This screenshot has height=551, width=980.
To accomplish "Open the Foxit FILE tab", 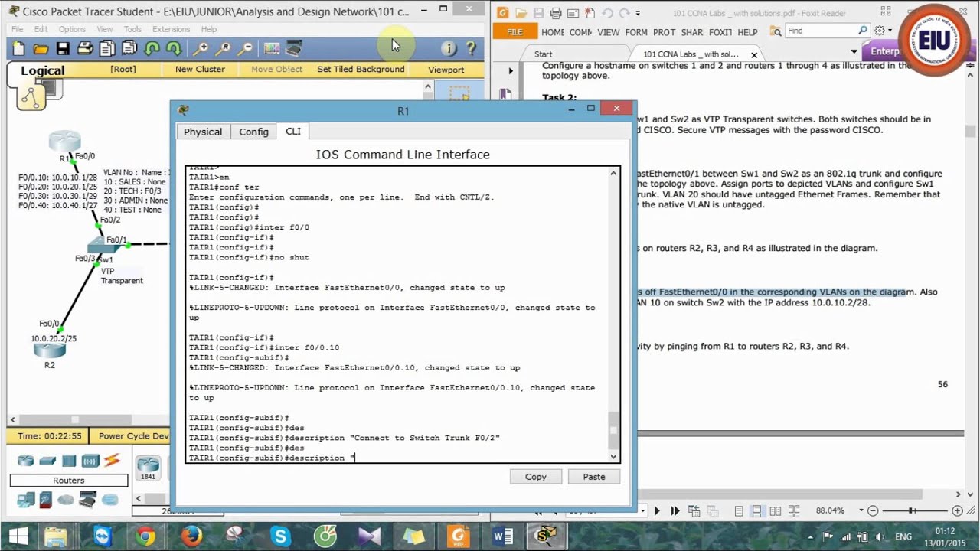I will coord(514,32).
